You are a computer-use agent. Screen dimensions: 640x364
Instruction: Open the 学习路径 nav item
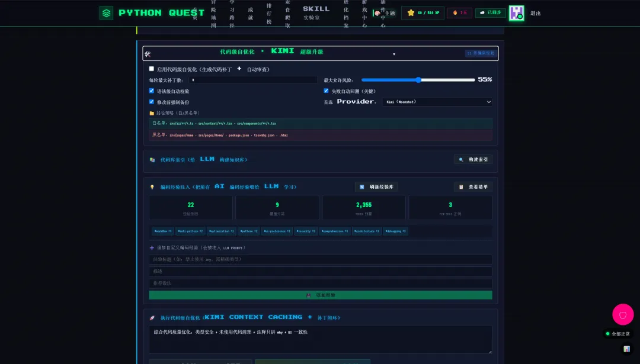point(232,13)
